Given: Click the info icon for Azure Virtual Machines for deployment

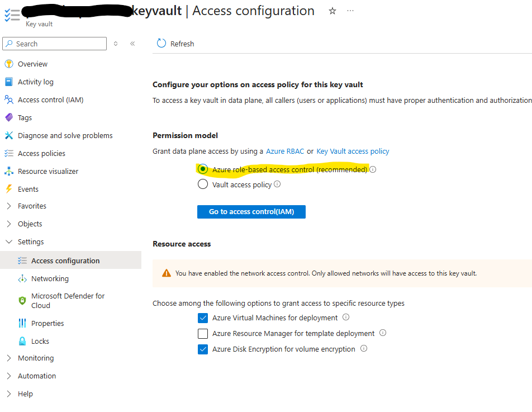Looking at the screenshot, I should [x=346, y=317].
